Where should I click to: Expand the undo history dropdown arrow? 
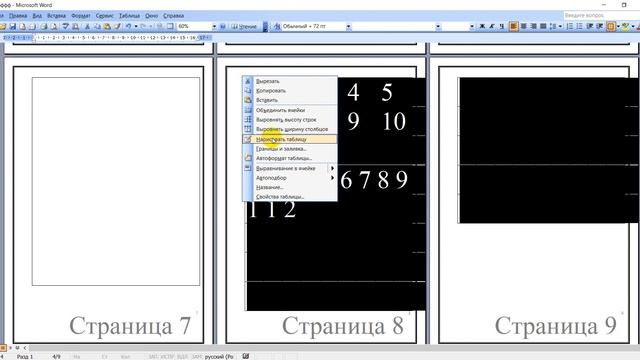tap(136, 27)
